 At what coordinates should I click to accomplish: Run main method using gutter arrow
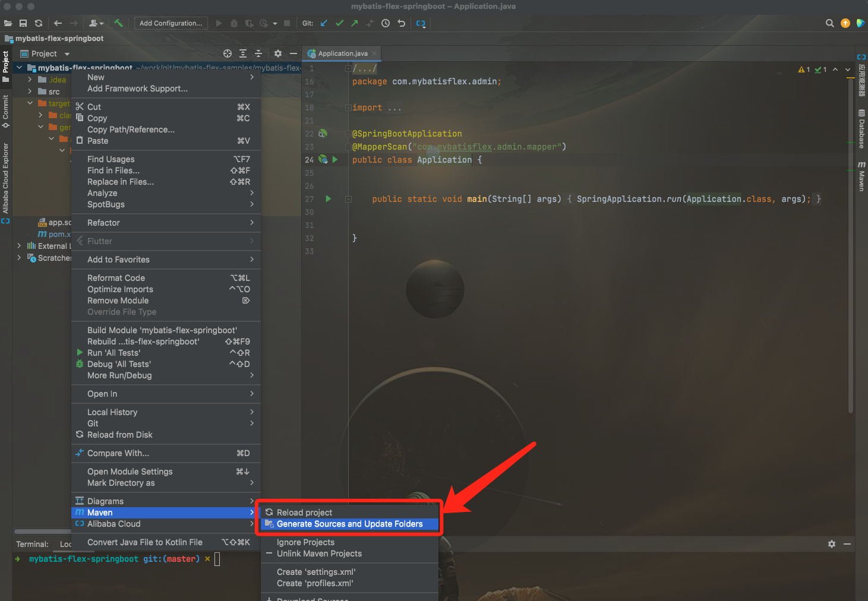329,199
